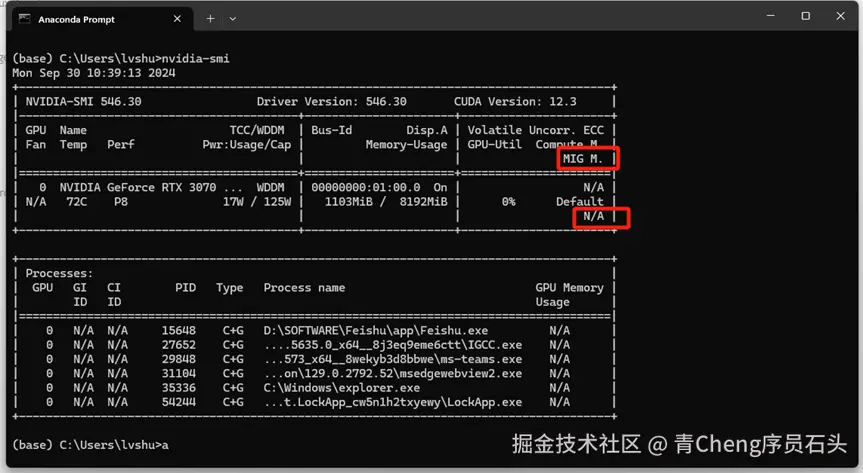
Task: Click the Feishu.exe process path
Action: (x=376, y=330)
